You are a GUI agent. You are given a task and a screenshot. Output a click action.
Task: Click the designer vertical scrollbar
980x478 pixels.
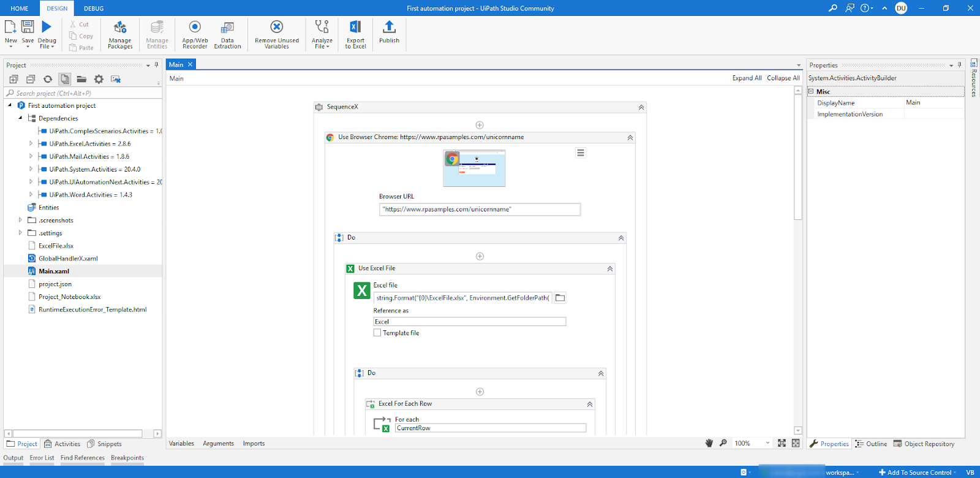[797, 157]
